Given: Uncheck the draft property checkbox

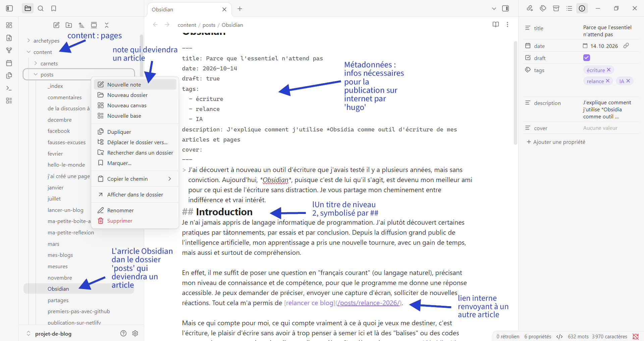Looking at the screenshot, I should pyautogui.click(x=587, y=58).
